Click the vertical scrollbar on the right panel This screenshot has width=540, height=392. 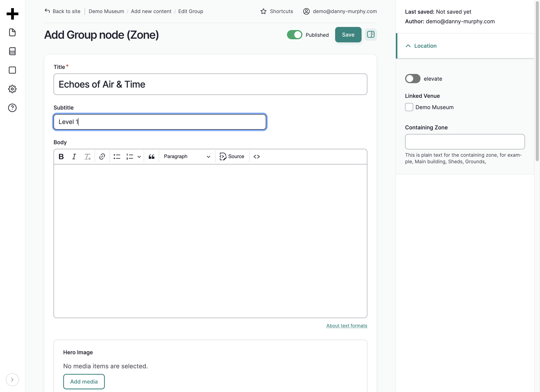tap(537, 81)
